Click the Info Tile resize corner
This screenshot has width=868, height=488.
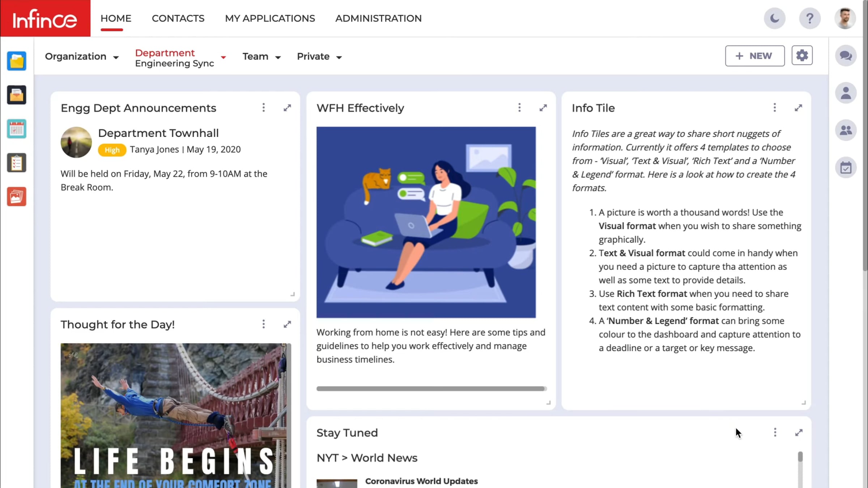point(804,402)
